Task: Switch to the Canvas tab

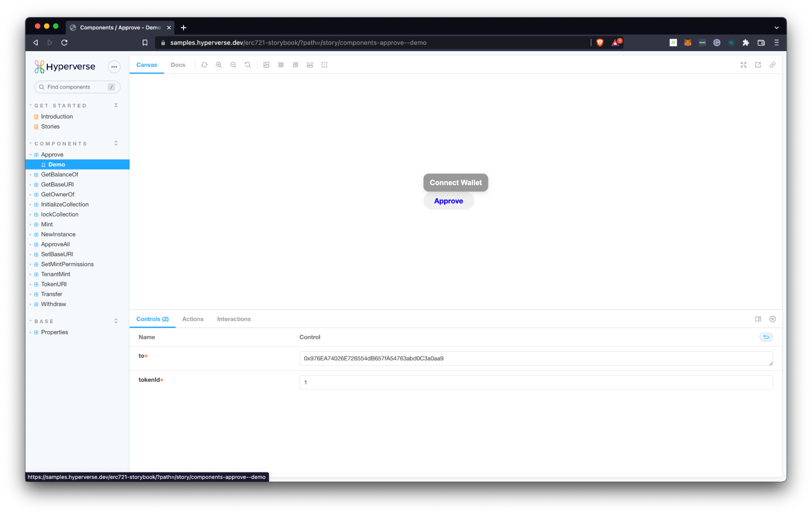Action: coord(147,65)
